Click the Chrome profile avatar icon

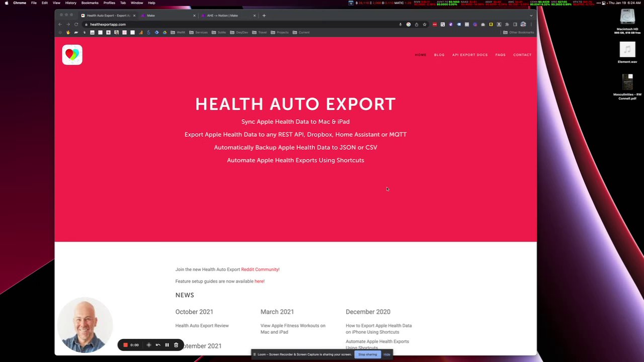(x=523, y=24)
